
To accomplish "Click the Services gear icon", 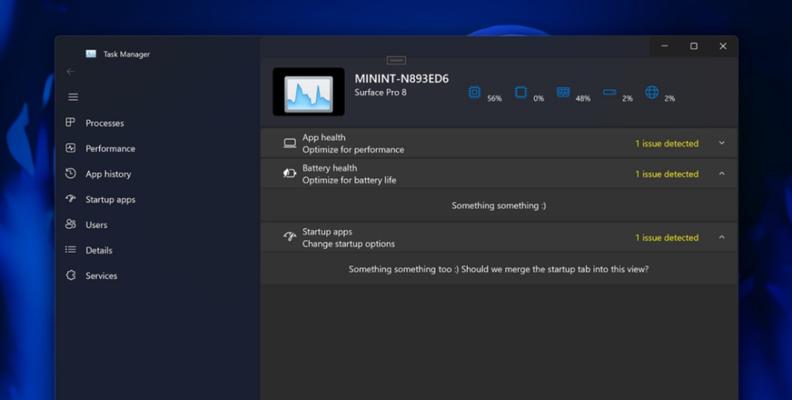I will (x=71, y=275).
